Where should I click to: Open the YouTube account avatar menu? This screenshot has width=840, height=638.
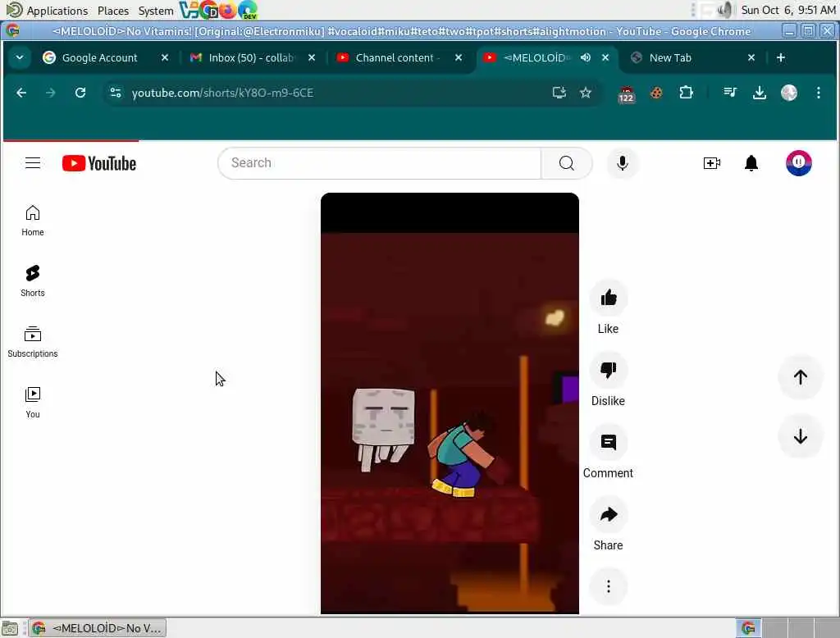(x=798, y=163)
